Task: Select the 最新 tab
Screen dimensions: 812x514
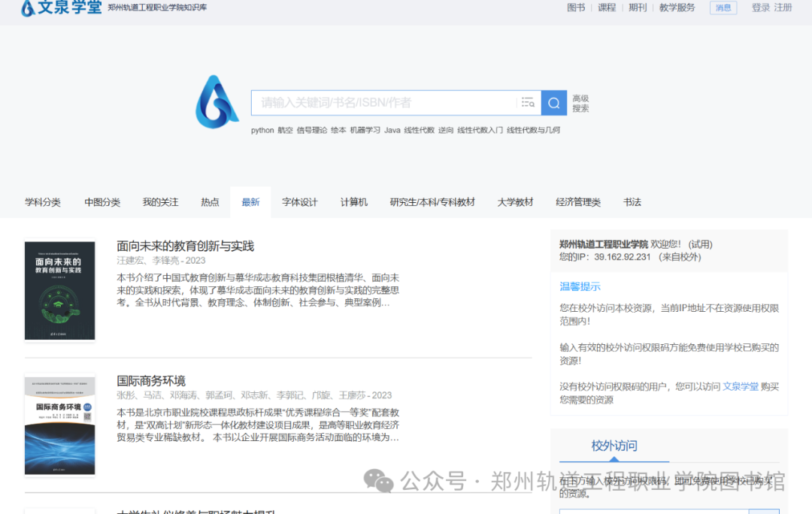Action: coord(250,202)
